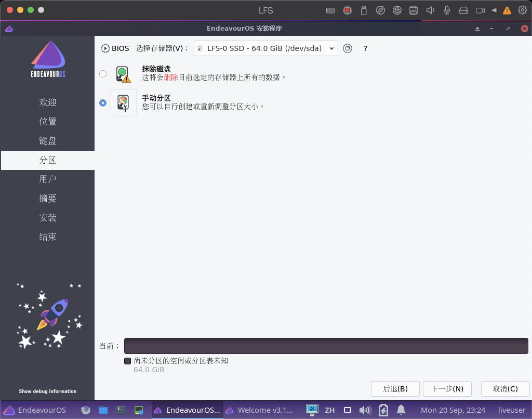Screen dimensions: 532x419
Task: Click the system monitor taskbar icon
Action: [139, 410]
